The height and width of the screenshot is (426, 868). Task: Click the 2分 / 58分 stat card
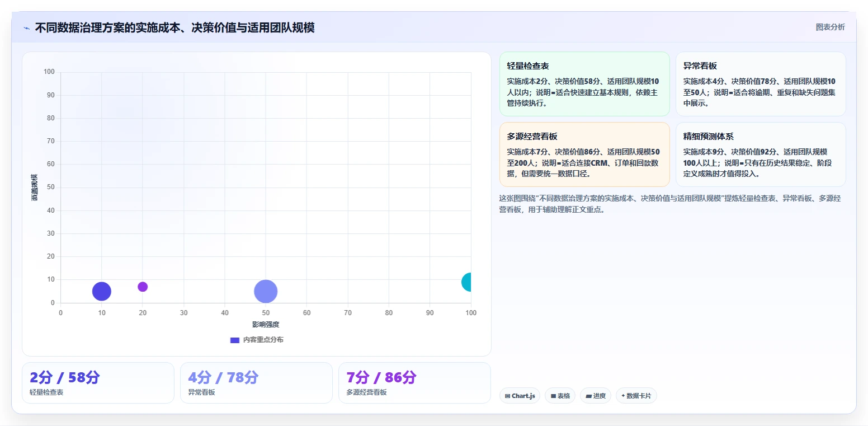point(98,383)
